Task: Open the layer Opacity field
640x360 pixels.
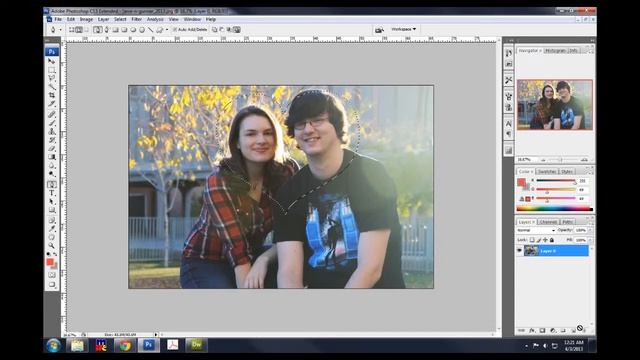Action: (x=581, y=231)
